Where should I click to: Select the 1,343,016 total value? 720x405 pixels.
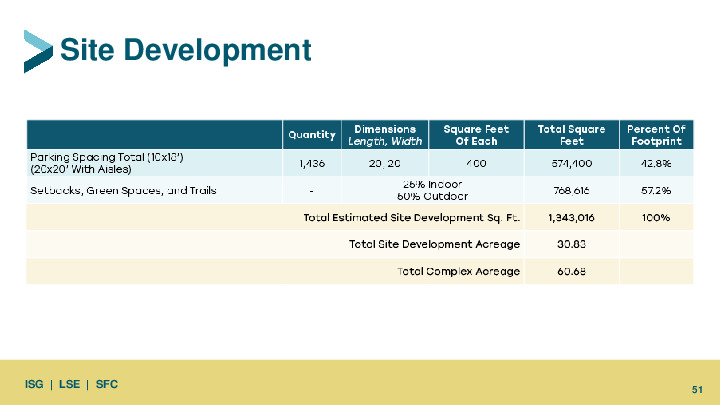click(x=571, y=217)
